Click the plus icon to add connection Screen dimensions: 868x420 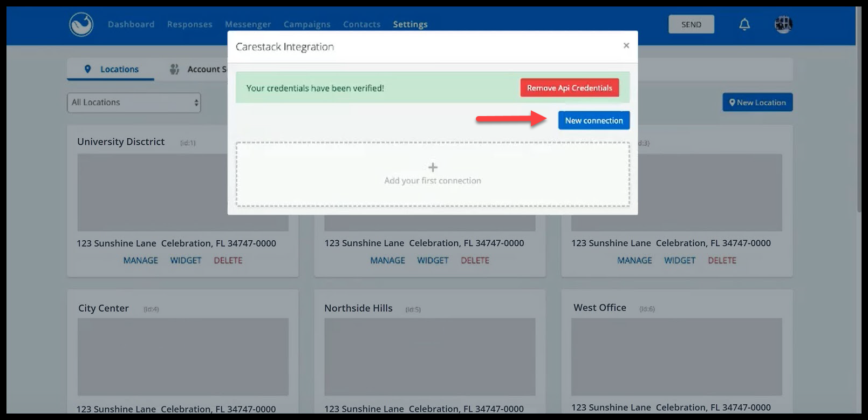433,167
